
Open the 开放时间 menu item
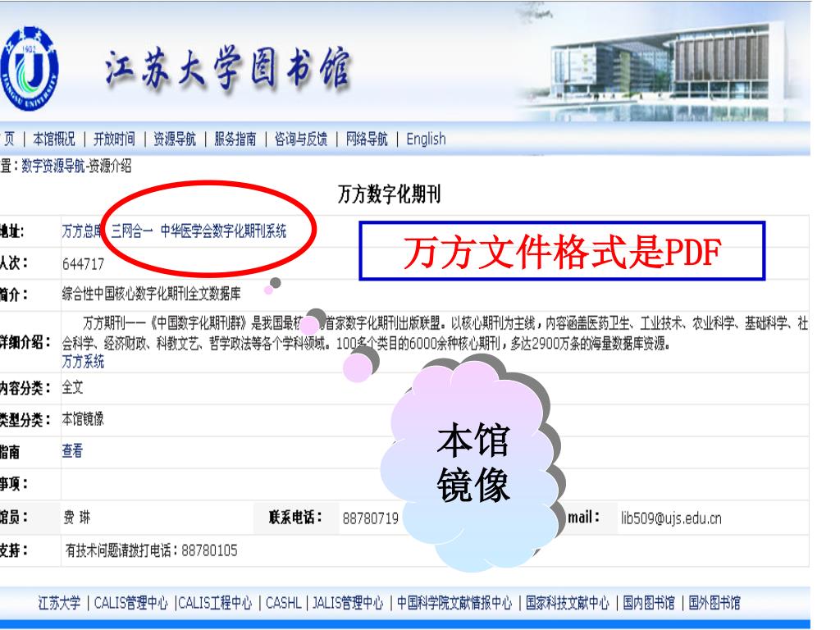114,139
